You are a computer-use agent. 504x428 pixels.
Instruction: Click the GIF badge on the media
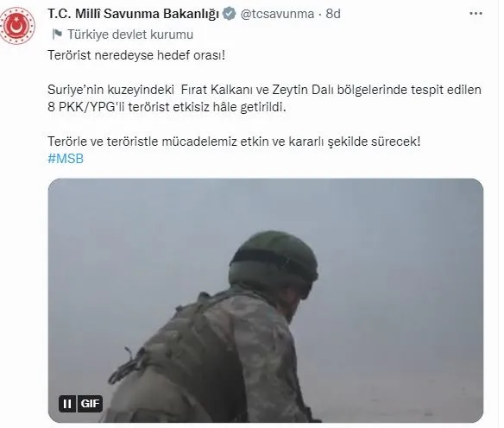[90, 404]
